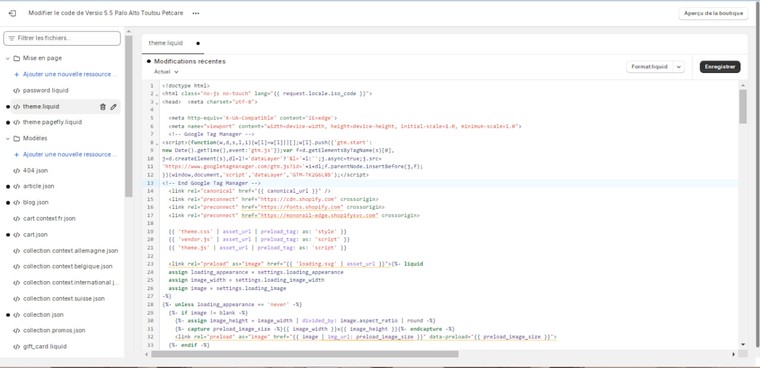Click the Mise en page folder icon

click(x=16, y=58)
